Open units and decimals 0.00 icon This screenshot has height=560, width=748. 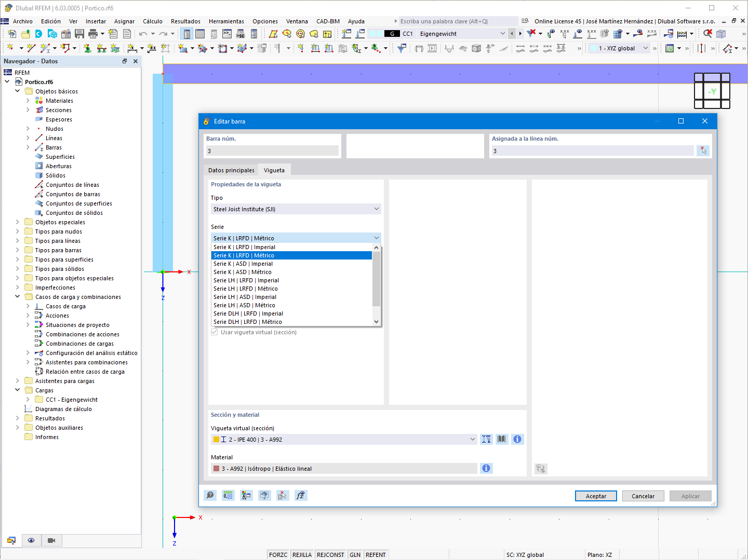coord(228,495)
